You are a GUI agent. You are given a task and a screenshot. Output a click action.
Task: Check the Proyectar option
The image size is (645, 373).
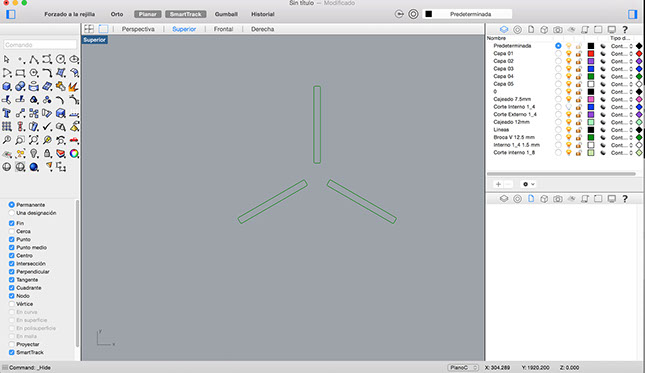click(12, 345)
